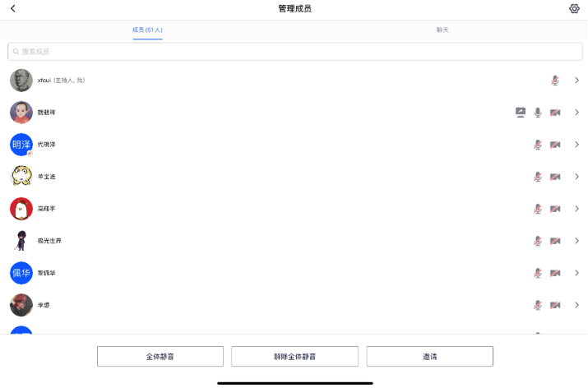Switch to the 聊天 tab
The image size is (588, 388).
pos(442,30)
